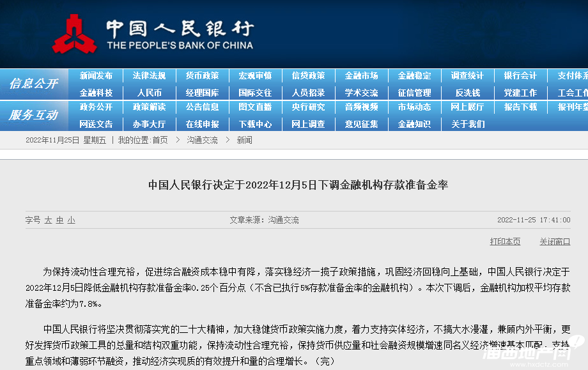
Task: Return to 首页 via the breadcrumb
Action: 160,140
